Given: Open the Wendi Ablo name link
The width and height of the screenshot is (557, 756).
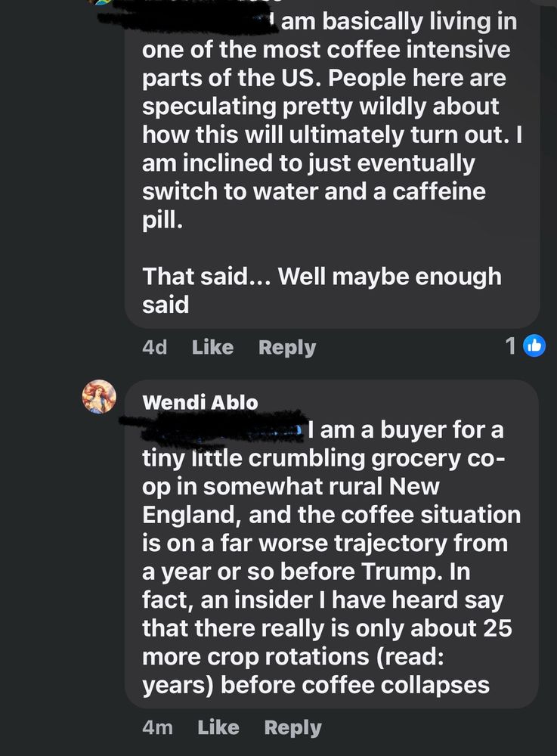Looking at the screenshot, I should point(200,403).
